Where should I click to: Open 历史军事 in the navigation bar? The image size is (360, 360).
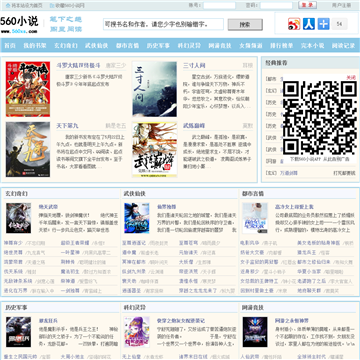click(x=158, y=46)
